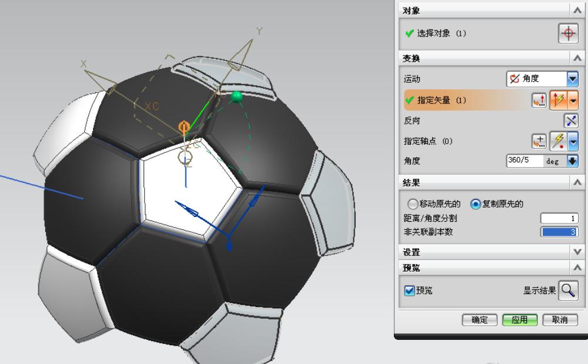Image resolution: width=588 pixels, height=364 pixels.
Task: Click the green drag ball in the viewport
Action: [x=238, y=97]
